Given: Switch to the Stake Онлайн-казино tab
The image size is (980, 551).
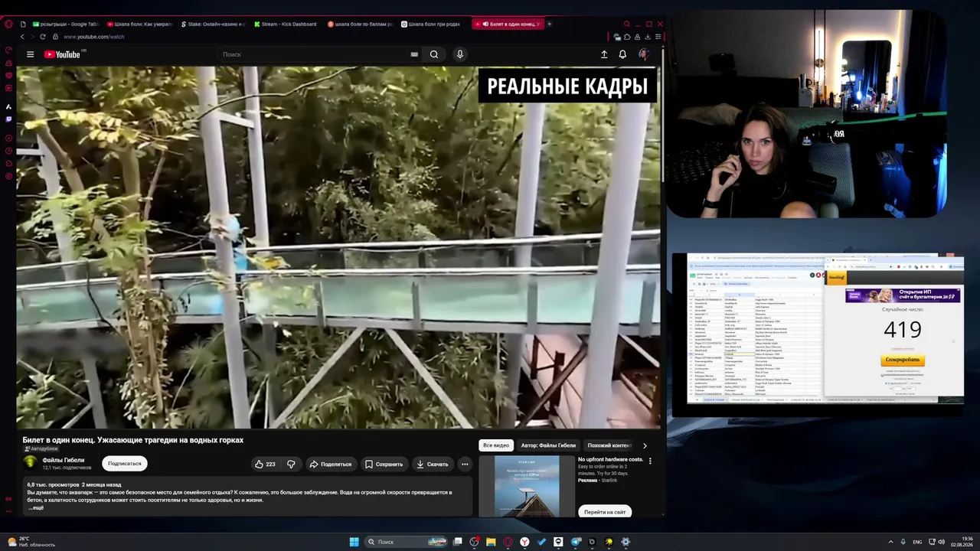Looking at the screenshot, I should (214, 24).
